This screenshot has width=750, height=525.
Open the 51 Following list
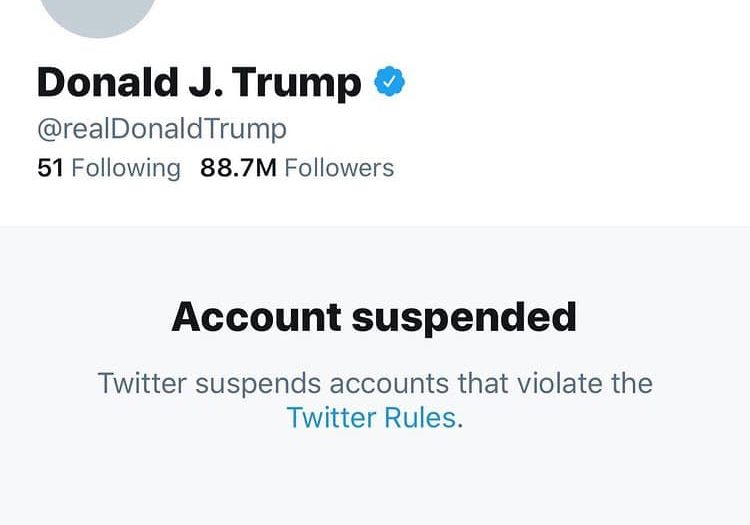click(x=109, y=167)
